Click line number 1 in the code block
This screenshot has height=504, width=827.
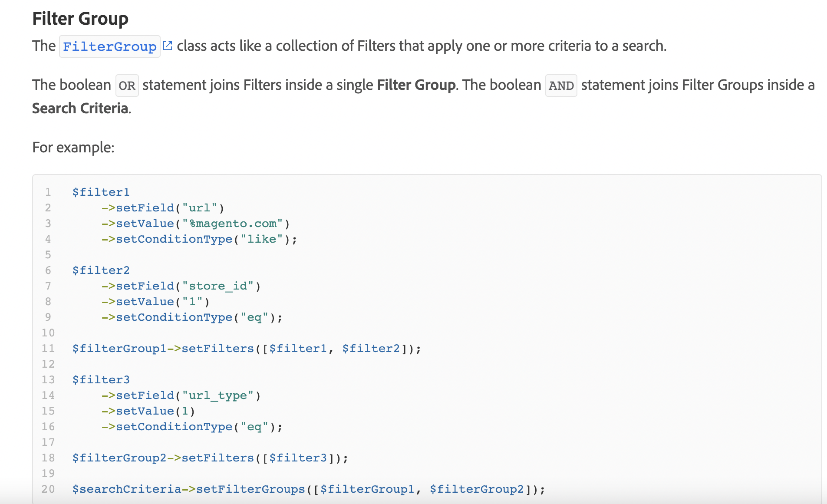coord(48,192)
